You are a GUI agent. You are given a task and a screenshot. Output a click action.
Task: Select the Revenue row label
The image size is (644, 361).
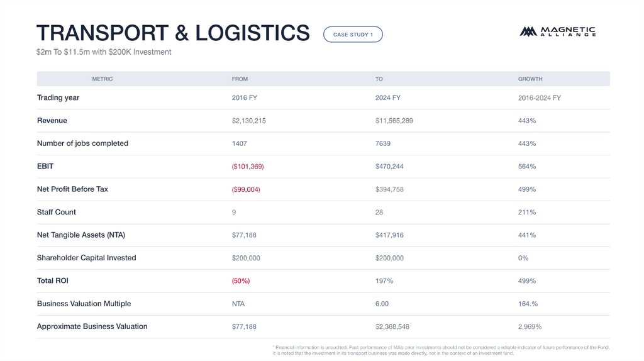tap(52, 121)
